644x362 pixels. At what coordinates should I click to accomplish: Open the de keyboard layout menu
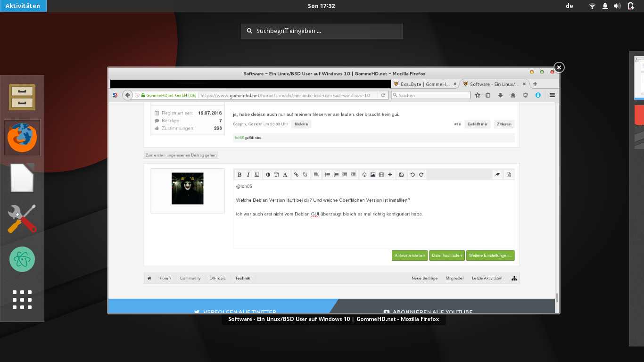point(570,6)
